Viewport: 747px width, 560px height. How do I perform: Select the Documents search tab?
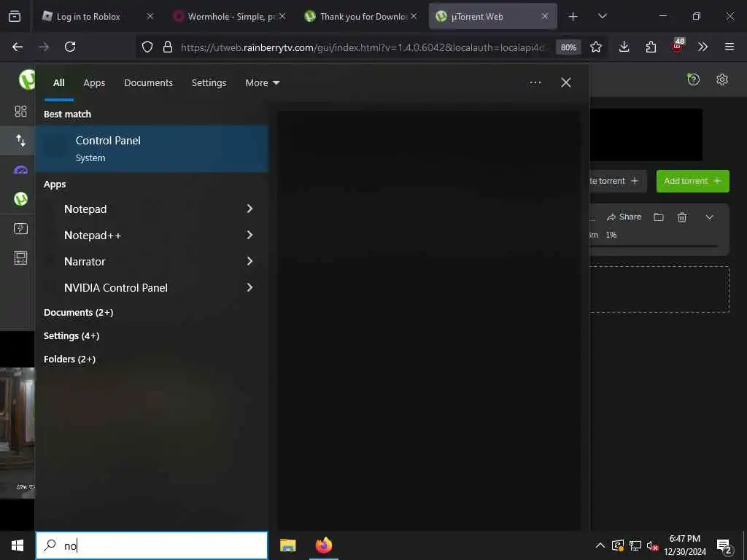148,83
